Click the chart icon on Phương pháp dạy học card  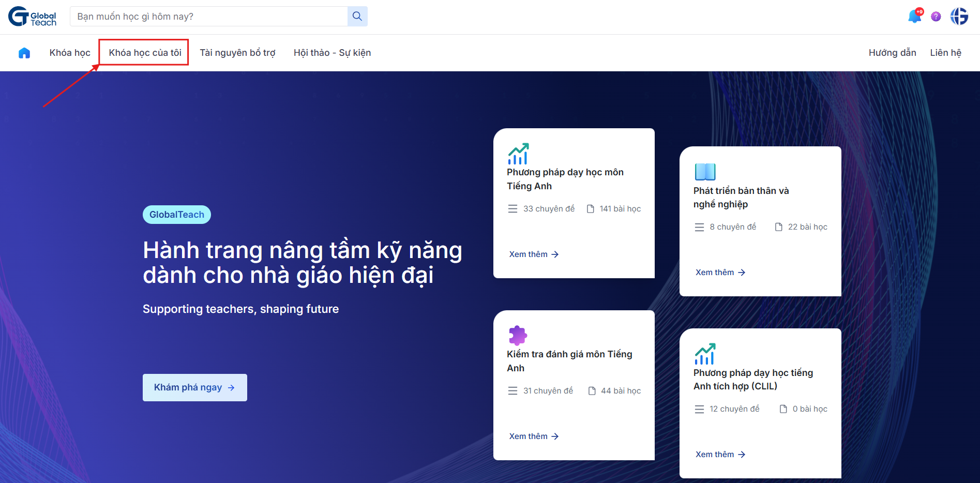pos(519,153)
